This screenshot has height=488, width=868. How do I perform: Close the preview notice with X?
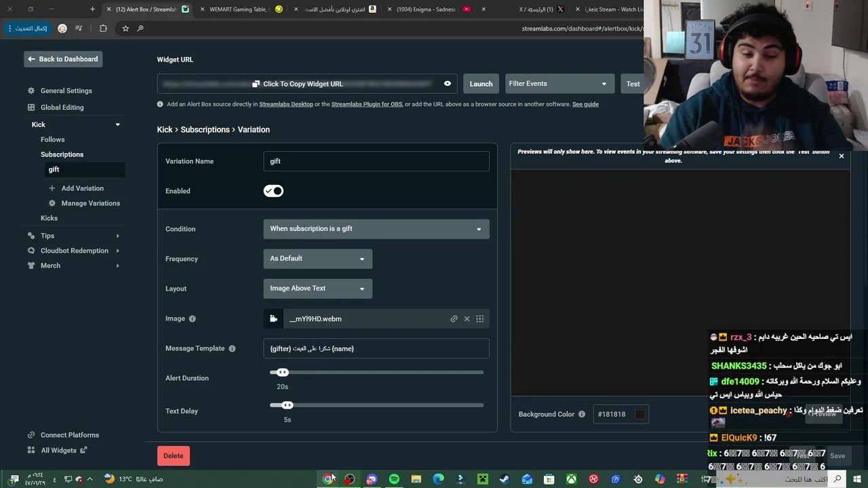click(x=842, y=157)
